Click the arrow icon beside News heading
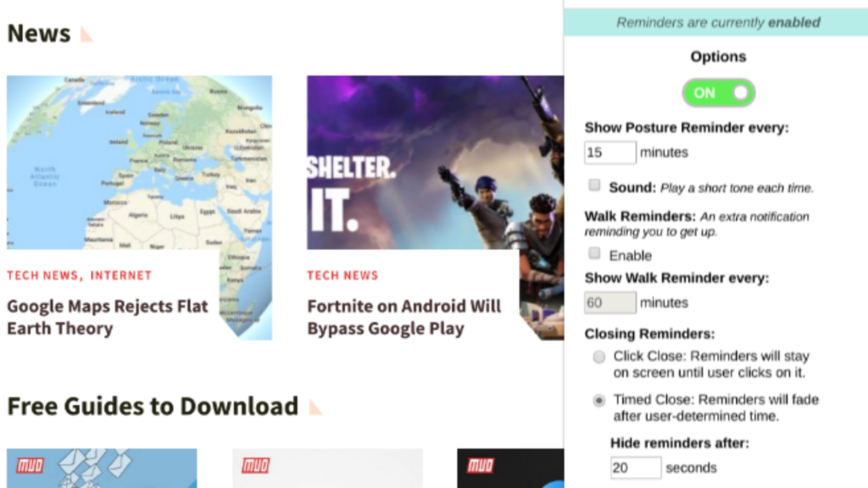 (x=86, y=35)
